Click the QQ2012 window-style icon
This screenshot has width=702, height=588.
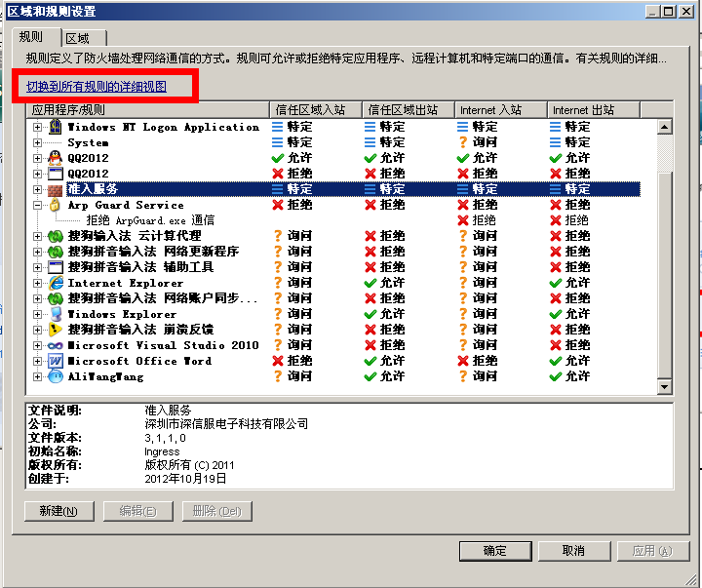pyautogui.click(x=55, y=174)
